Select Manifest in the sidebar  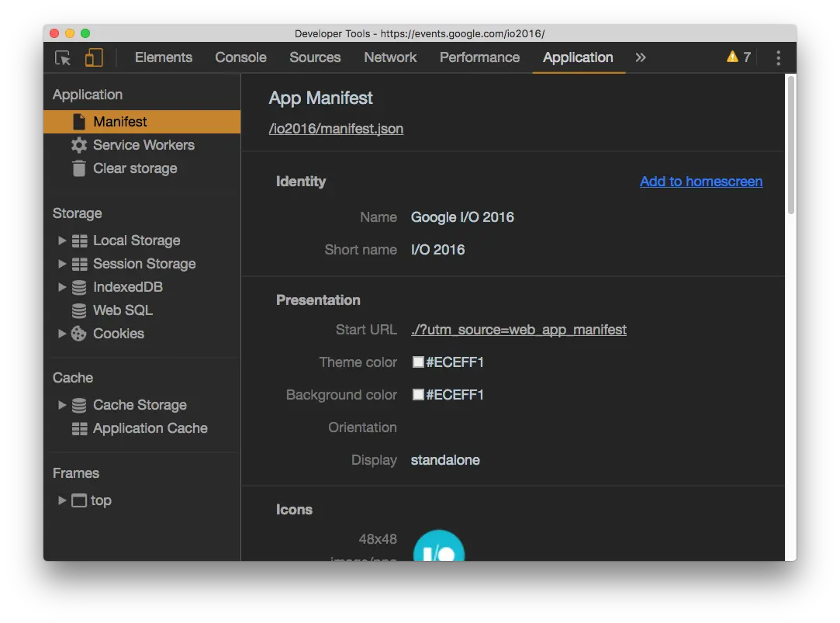[142, 122]
